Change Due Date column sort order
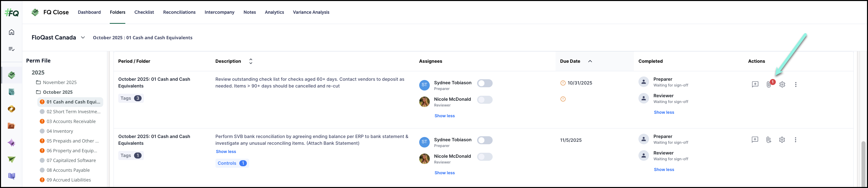Image resolution: width=868 pixels, height=188 pixels. click(590, 61)
